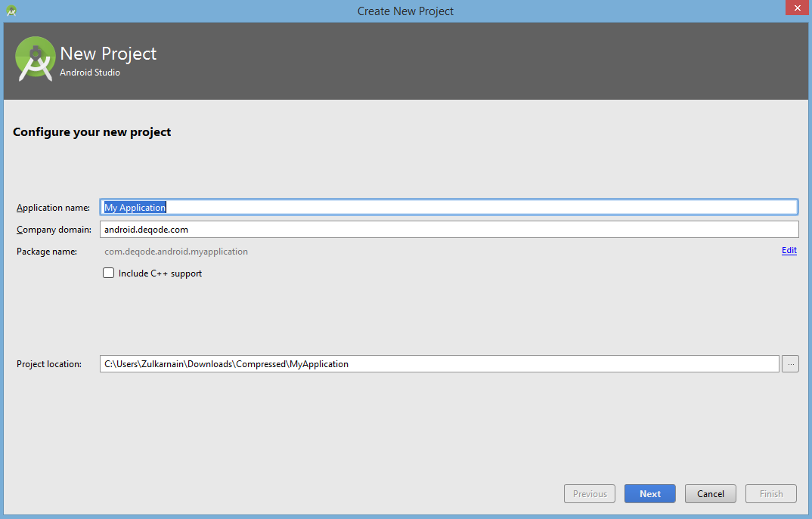This screenshot has width=812, height=519.
Task: Click the disabled Finish button
Action: pos(770,493)
